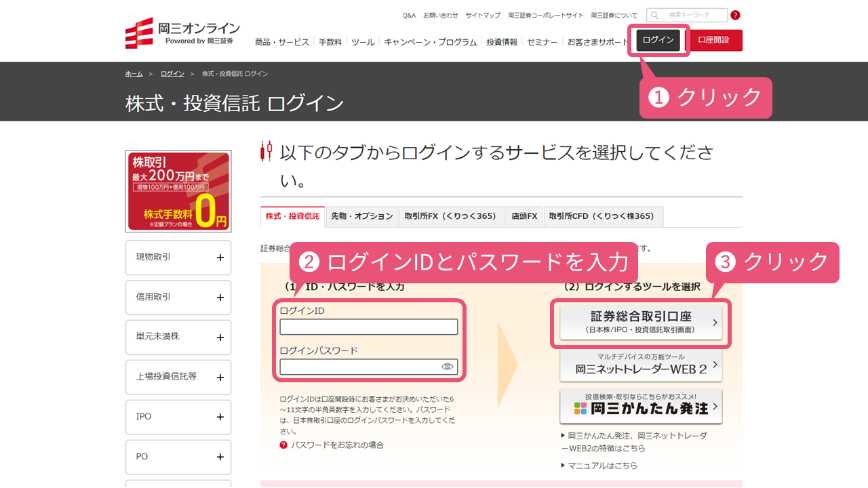Image resolution: width=868 pixels, height=488 pixels.
Task: Expand 単元未満株 sidebar plus icon
Action: tap(220, 338)
